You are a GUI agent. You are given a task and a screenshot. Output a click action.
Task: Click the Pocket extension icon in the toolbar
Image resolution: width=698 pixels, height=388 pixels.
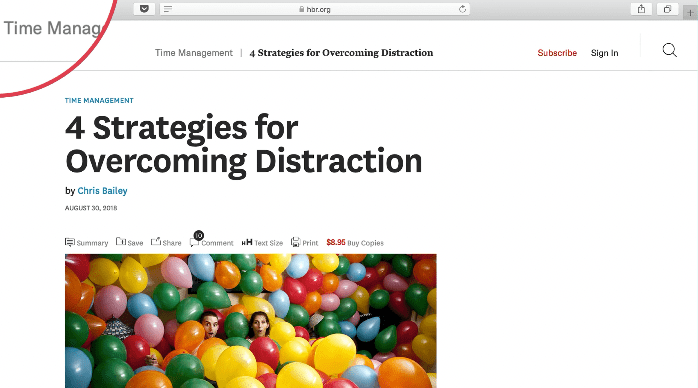point(144,9)
